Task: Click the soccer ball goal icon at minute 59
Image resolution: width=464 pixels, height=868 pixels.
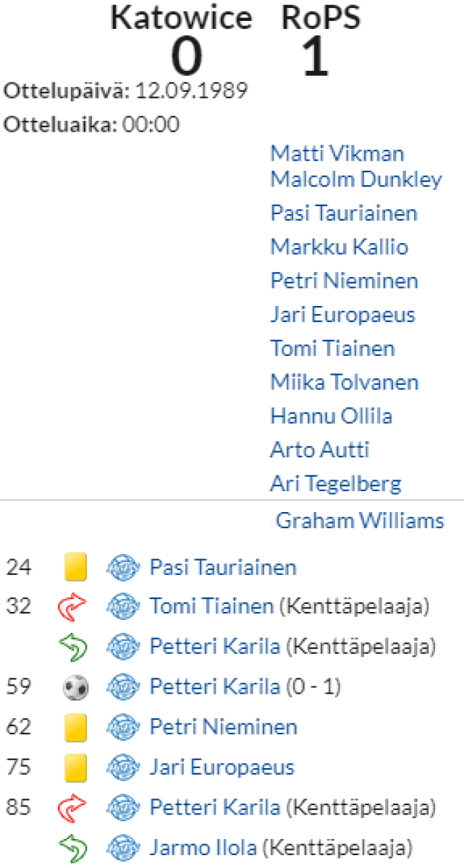Action: 75,686
